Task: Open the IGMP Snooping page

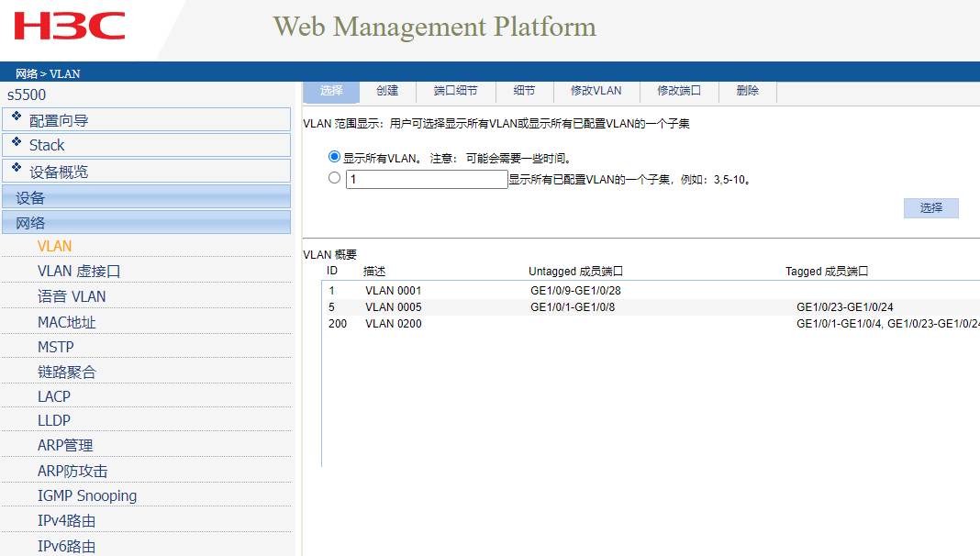Action: tap(87, 495)
